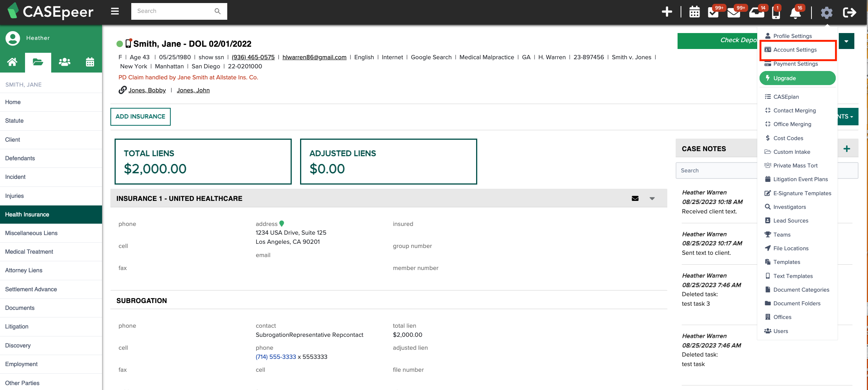
Task: Open the sidebar calendar icon
Action: coord(90,62)
